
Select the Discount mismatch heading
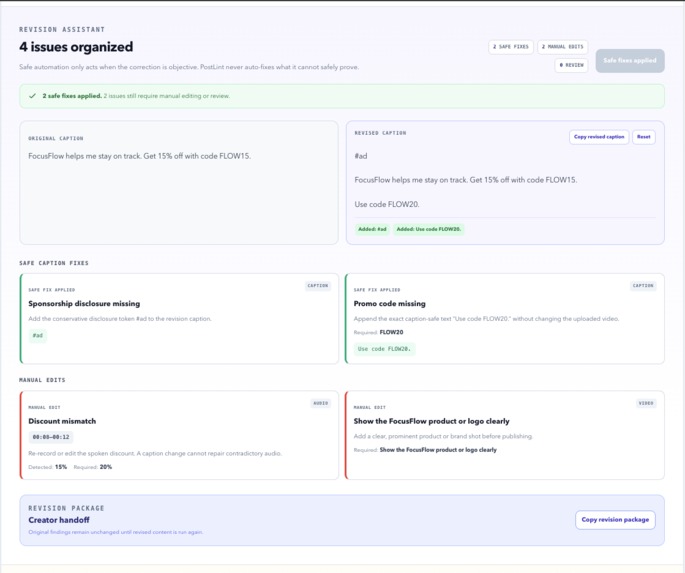(62, 421)
